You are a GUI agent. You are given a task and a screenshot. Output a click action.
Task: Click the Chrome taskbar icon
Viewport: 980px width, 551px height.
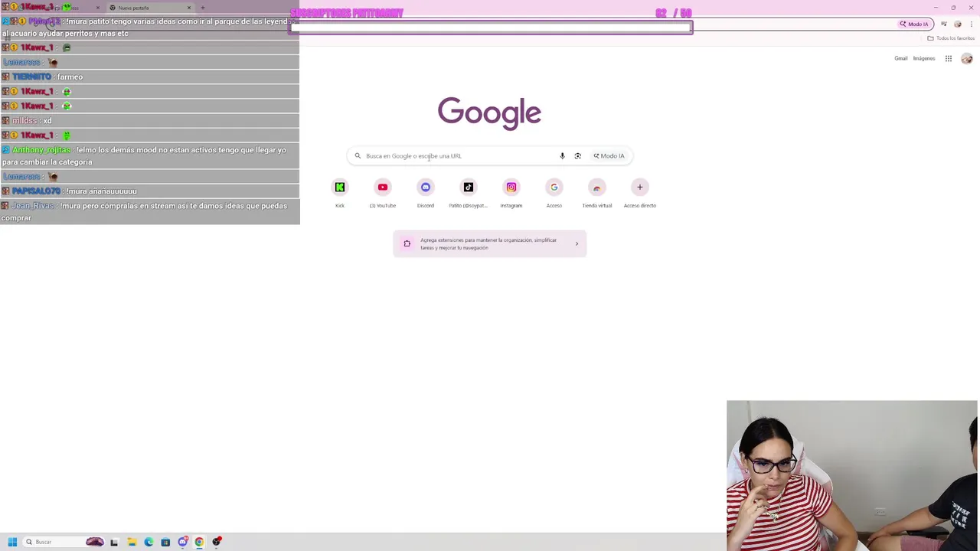pos(199,542)
